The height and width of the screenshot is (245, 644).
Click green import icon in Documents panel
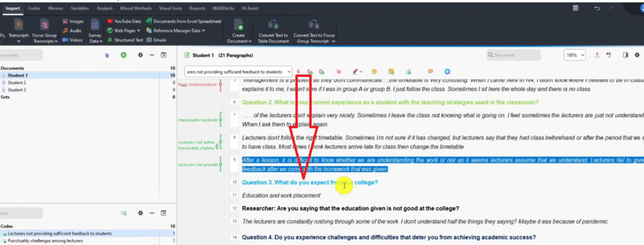[x=124, y=55]
